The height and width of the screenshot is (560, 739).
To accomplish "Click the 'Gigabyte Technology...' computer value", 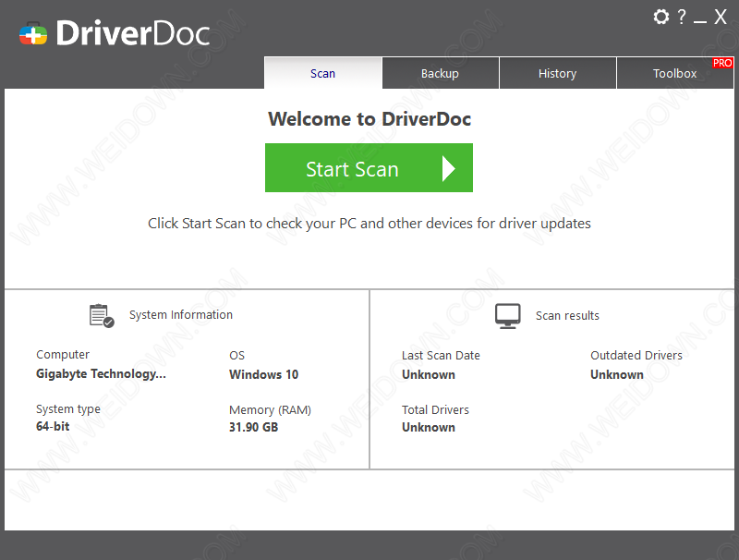I will coord(101,374).
